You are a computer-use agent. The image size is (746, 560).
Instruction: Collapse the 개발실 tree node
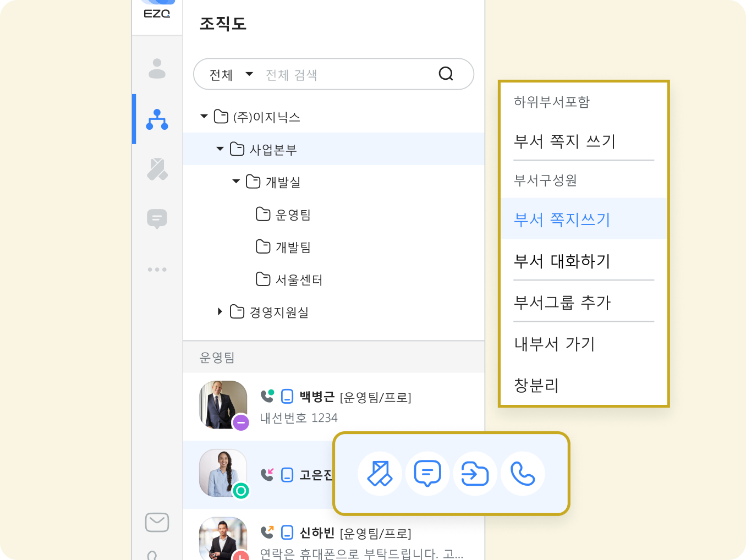[x=236, y=182]
